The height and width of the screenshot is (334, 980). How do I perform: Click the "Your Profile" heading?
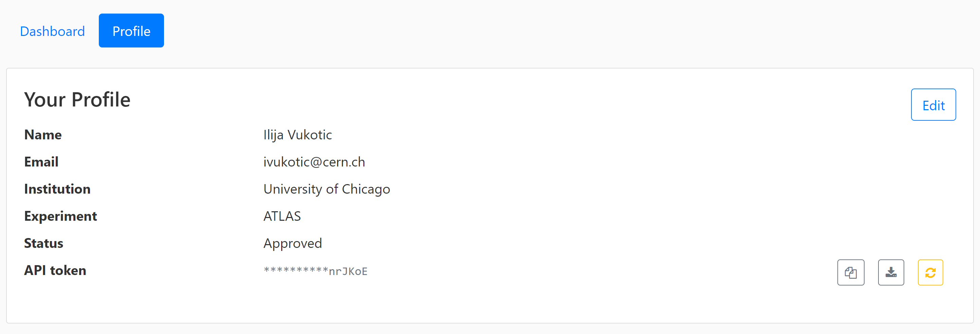(x=77, y=100)
